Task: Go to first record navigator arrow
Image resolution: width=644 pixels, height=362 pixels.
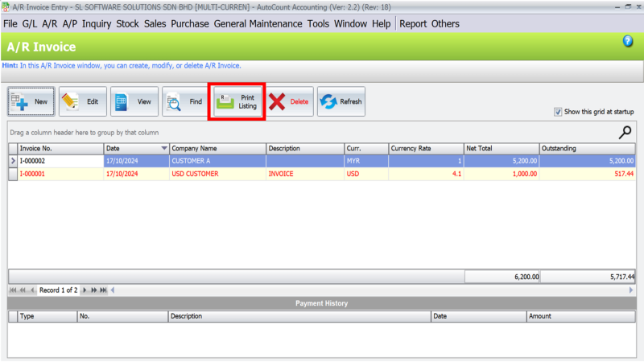Action: pos(13,290)
